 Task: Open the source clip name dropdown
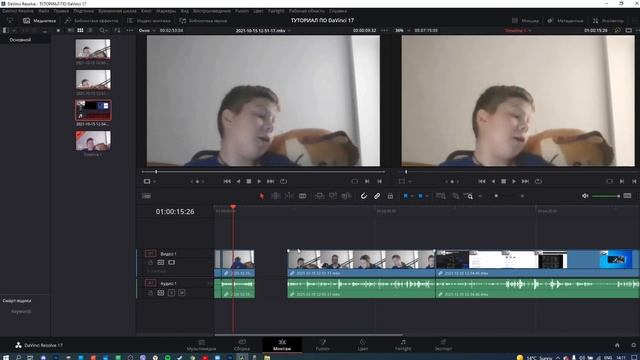coord(263,31)
